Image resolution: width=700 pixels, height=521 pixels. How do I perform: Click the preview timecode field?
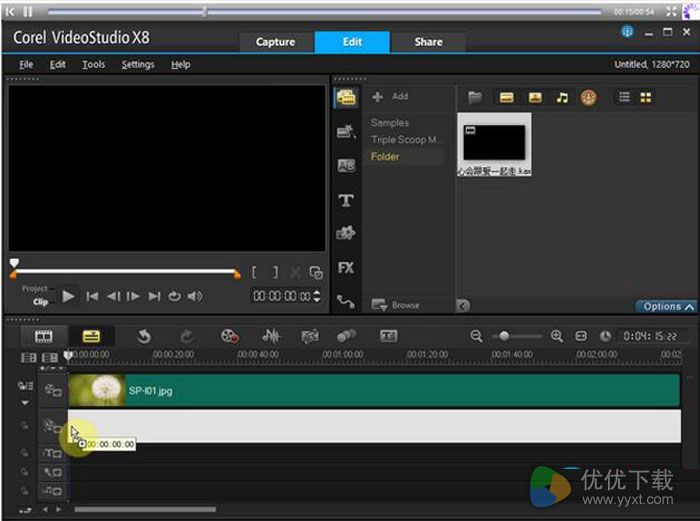click(x=282, y=296)
